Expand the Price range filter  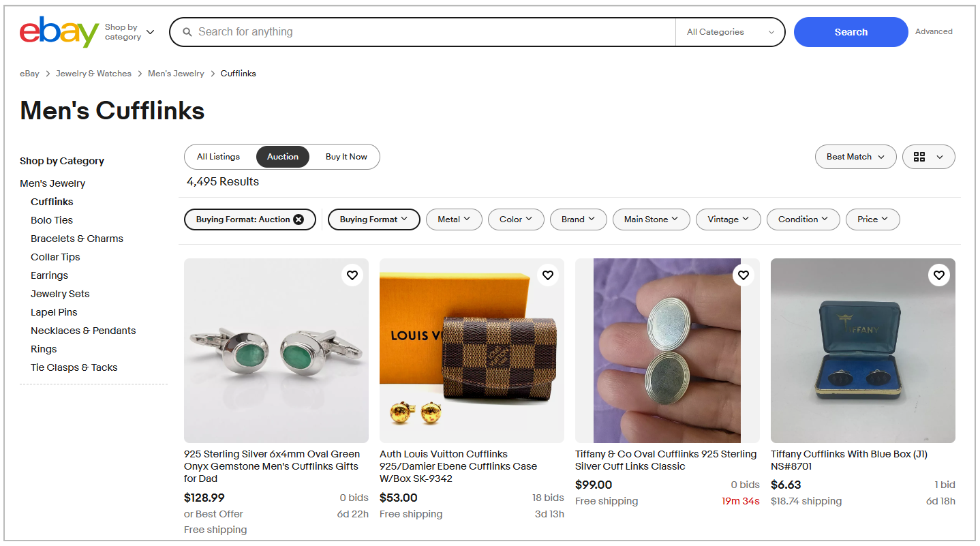tap(872, 219)
